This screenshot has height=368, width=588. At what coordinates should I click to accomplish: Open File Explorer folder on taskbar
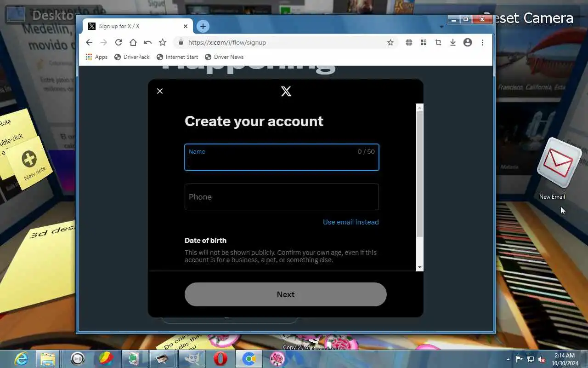point(48,359)
